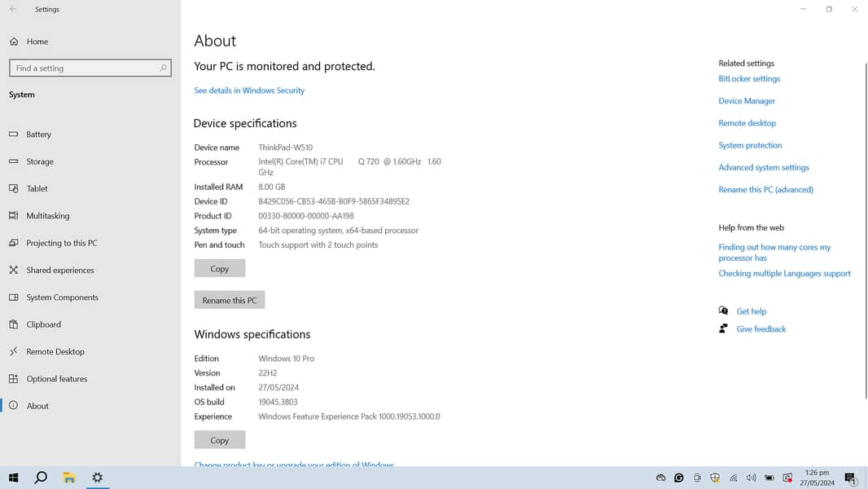The image size is (868, 489).
Task: Open Optional features page
Action: coord(56,379)
